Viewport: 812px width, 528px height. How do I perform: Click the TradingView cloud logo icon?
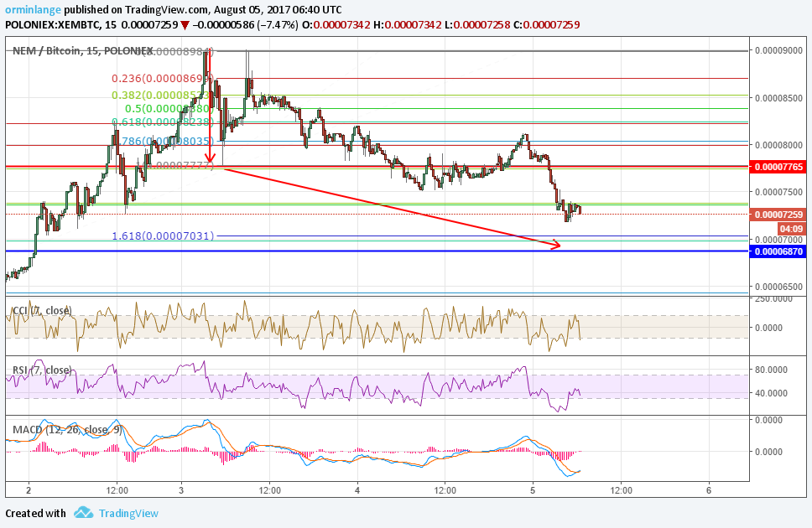click(83, 513)
